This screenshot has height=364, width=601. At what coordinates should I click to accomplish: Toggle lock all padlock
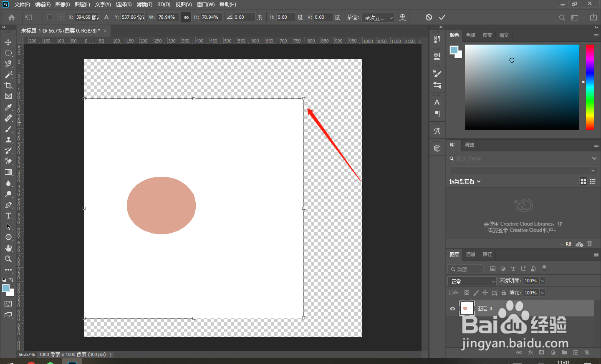(x=504, y=293)
